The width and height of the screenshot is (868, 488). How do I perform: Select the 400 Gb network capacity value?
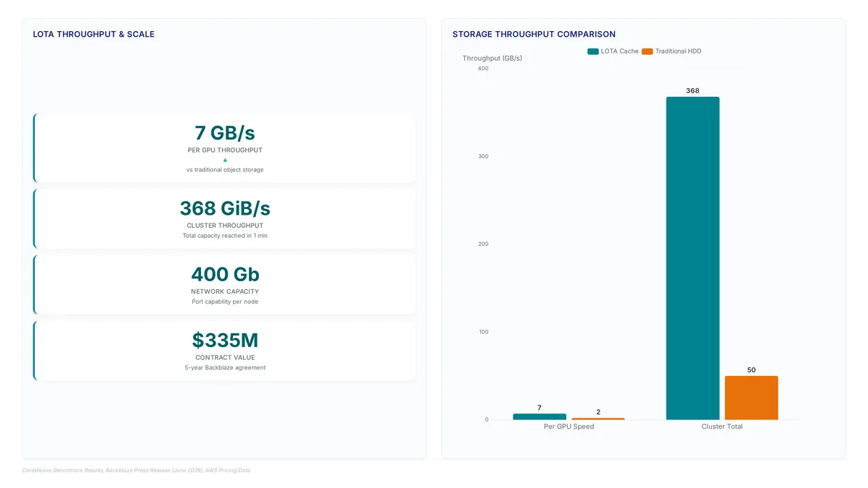225,275
